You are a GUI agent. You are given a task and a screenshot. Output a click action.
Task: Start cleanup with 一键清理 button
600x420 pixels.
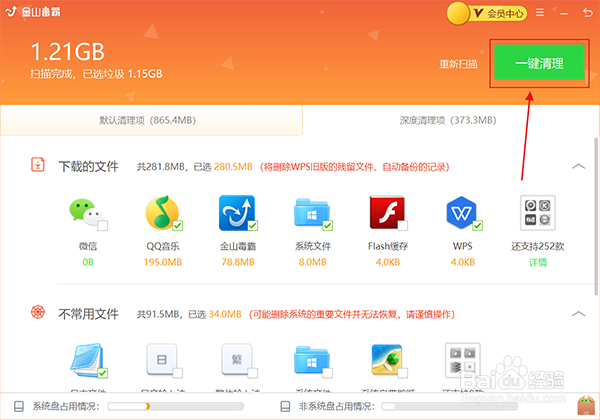[539, 62]
